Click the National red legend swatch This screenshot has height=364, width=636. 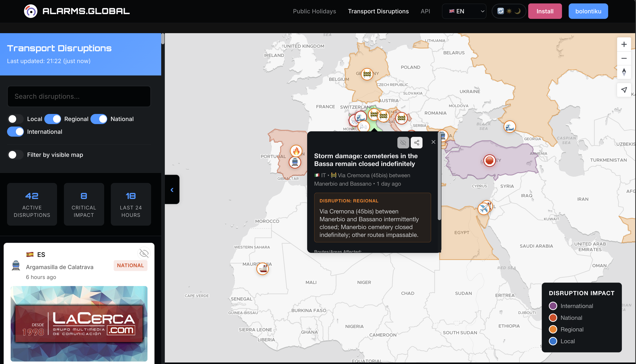[553, 317]
